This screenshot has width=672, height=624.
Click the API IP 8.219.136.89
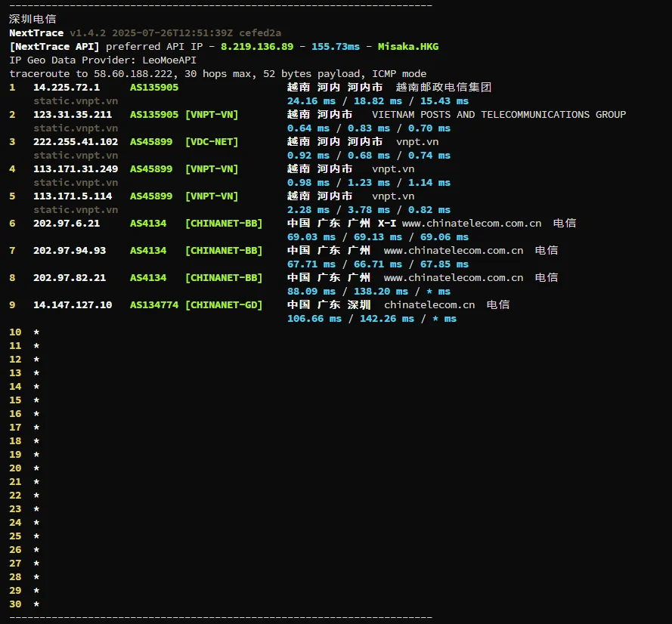point(257,47)
